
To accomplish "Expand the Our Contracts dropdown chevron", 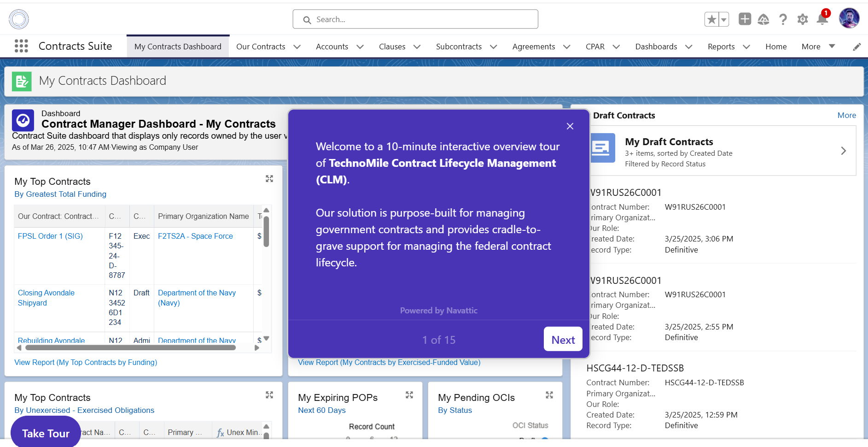I will (x=297, y=47).
